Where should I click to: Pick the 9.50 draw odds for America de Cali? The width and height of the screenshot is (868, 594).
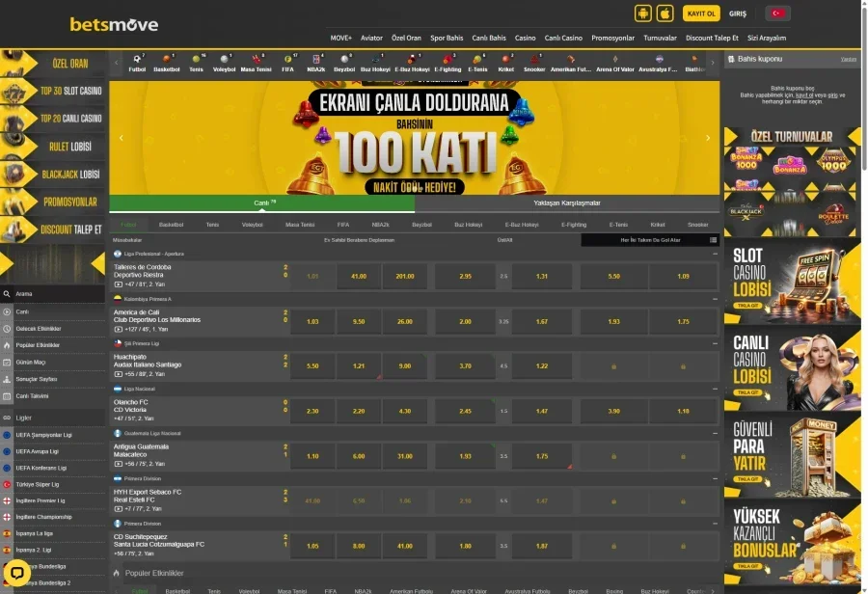coord(359,322)
